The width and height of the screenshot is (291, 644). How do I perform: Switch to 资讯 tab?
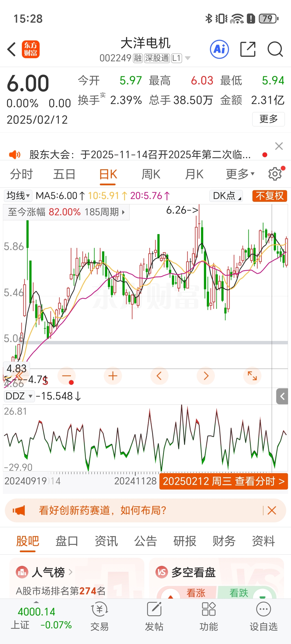pyautogui.click(x=106, y=541)
